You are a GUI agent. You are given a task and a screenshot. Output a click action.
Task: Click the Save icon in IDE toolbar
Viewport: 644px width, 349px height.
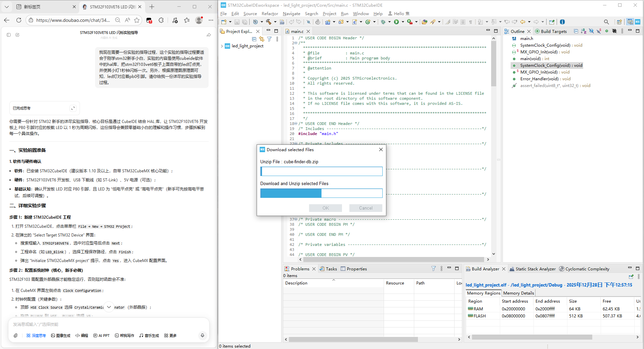point(237,22)
